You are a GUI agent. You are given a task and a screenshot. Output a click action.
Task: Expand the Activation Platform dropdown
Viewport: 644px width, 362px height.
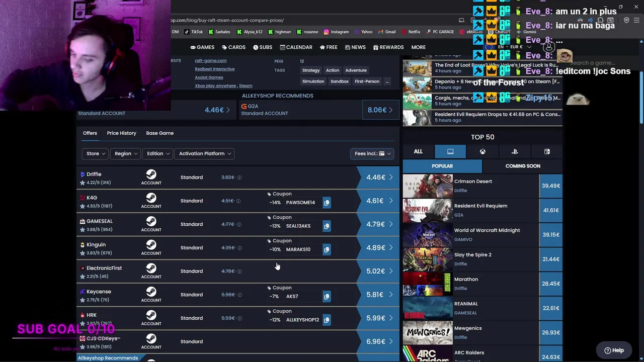click(204, 154)
